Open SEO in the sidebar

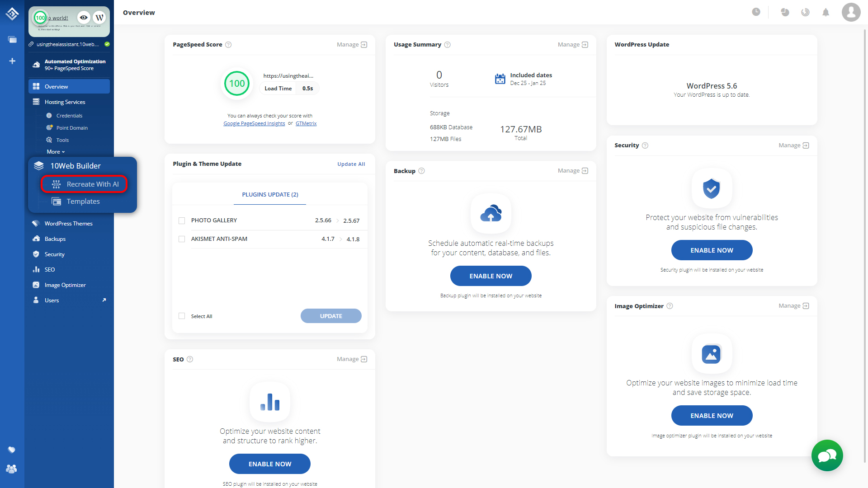pyautogui.click(x=49, y=270)
